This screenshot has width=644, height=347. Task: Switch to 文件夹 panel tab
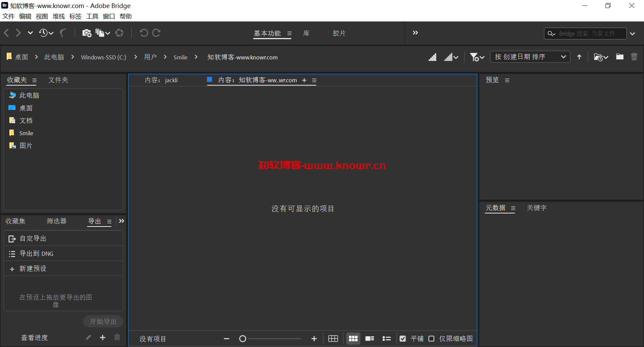(x=58, y=80)
